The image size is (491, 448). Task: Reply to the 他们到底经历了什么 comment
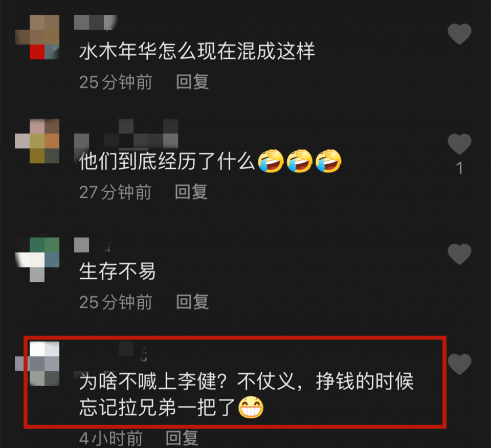point(191,192)
